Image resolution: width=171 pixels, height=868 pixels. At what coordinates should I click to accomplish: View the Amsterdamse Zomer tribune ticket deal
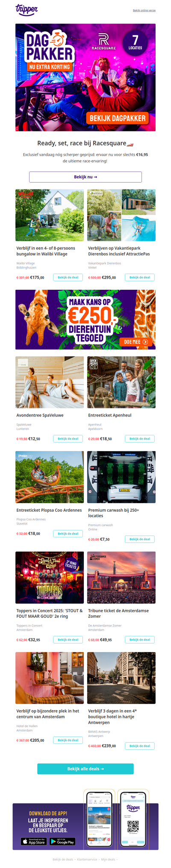point(140,640)
